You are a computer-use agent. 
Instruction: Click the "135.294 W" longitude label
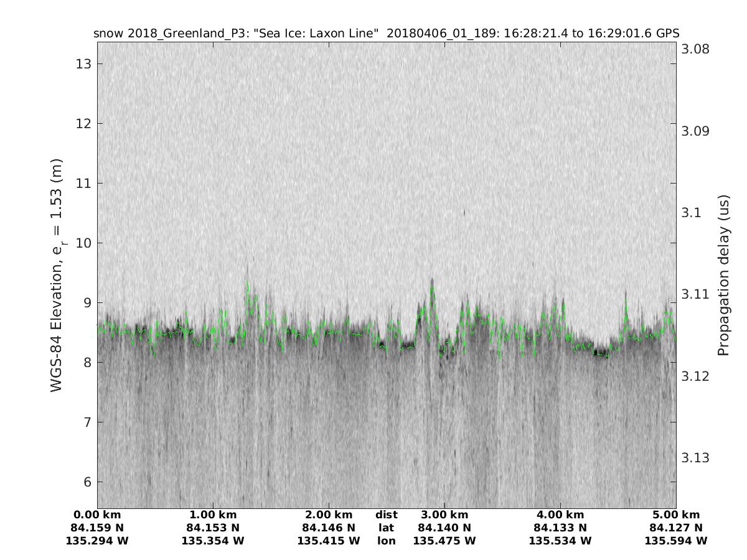[x=97, y=541]
